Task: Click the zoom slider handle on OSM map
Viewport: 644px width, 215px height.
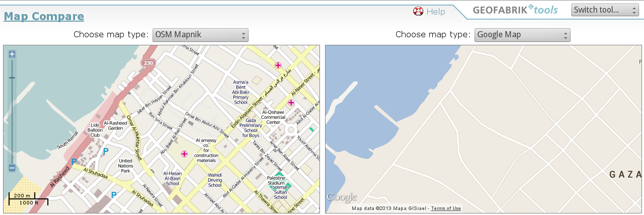Action: coord(13,78)
